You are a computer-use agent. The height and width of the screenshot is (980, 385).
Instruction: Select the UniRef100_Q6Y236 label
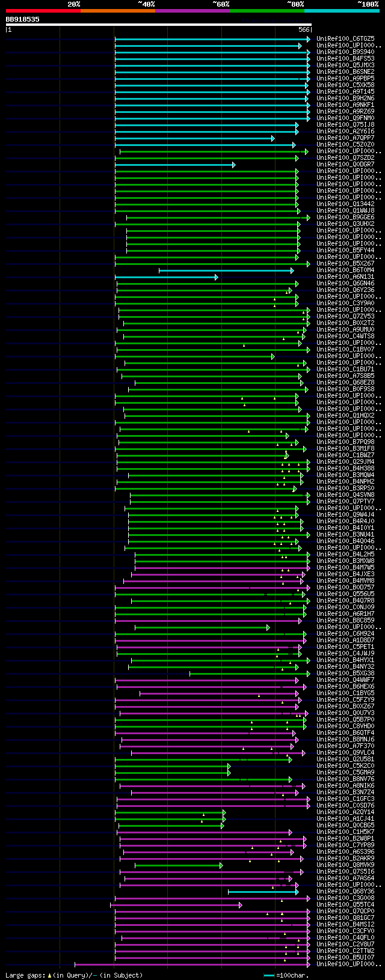(x=345, y=290)
